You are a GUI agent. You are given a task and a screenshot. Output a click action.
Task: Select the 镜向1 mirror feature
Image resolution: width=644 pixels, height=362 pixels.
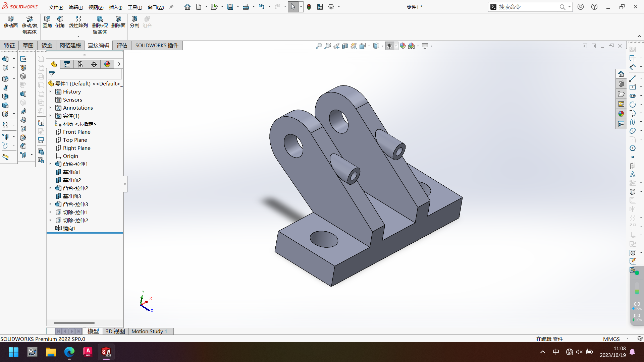66,228
